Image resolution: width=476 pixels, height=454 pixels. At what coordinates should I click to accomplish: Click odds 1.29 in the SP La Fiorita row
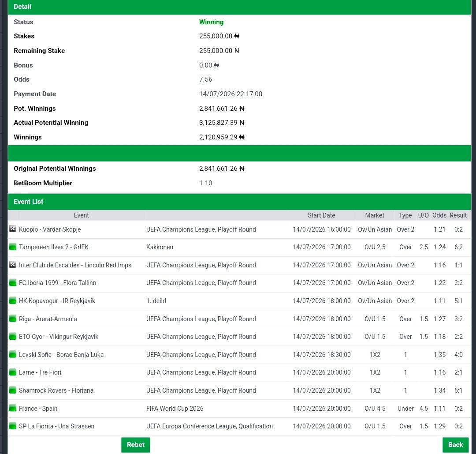(439, 426)
